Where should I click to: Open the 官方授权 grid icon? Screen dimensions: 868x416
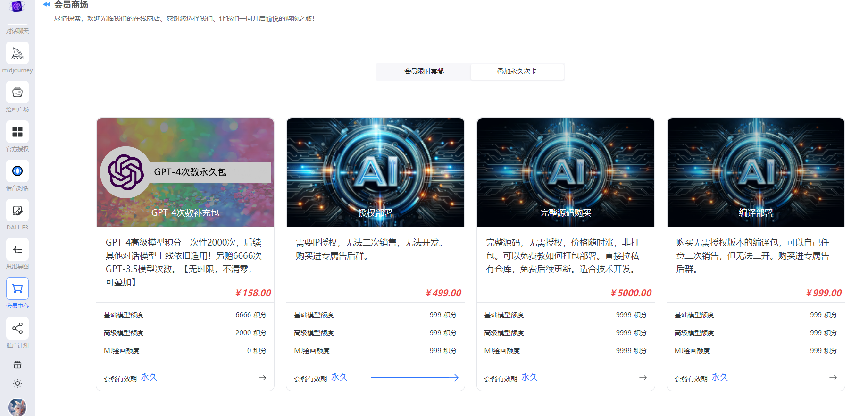point(17,132)
